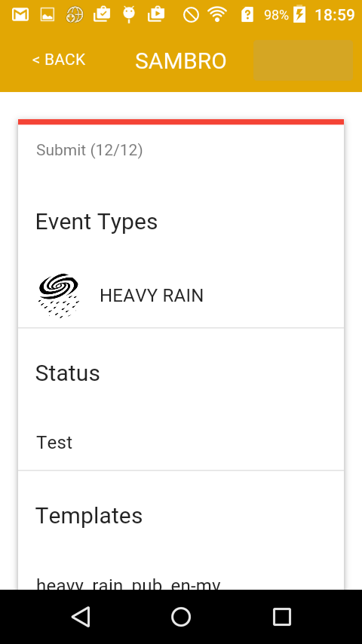Select the Test status value

click(x=54, y=443)
